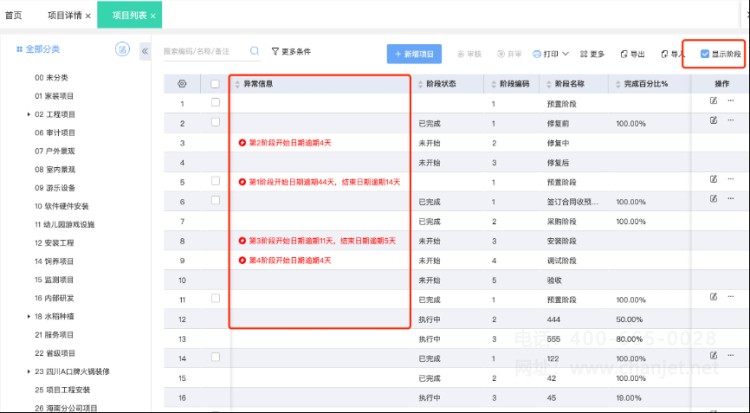Toggle the 显示阶段 checkbox
Image resolution: width=750 pixels, height=413 pixels.
(x=705, y=54)
